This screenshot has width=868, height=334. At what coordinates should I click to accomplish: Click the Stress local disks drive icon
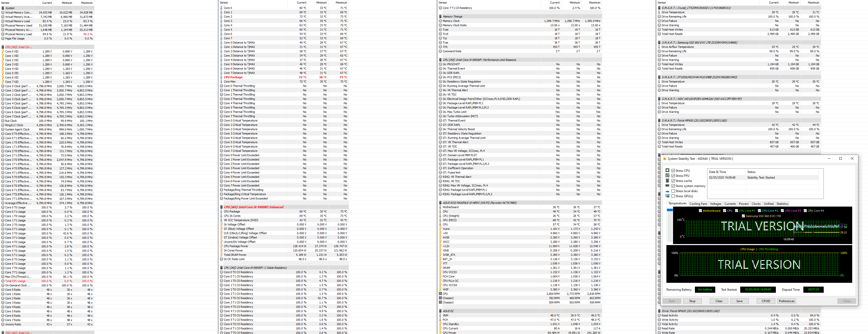[667, 191]
